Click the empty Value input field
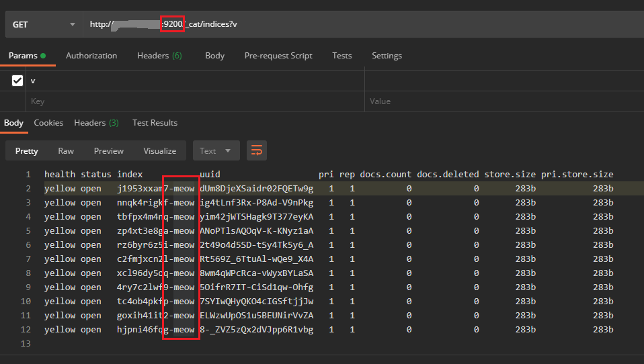The height and width of the screenshot is (364, 644). (x=504, y=101)
